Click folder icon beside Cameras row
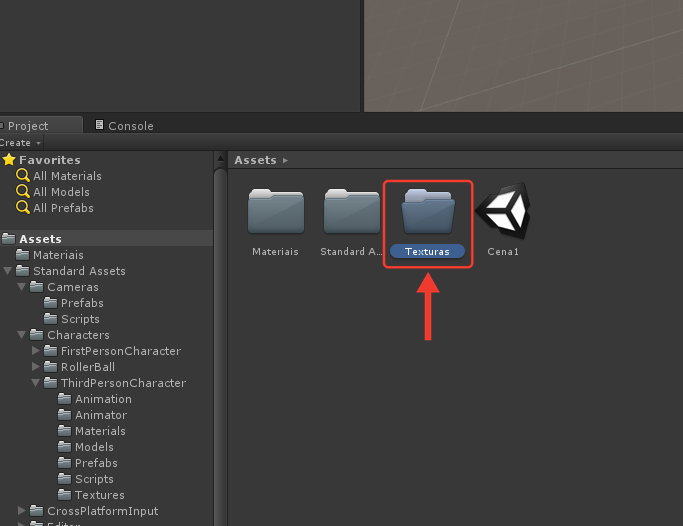Screen dimensions: 683x526 coord(36,287)
